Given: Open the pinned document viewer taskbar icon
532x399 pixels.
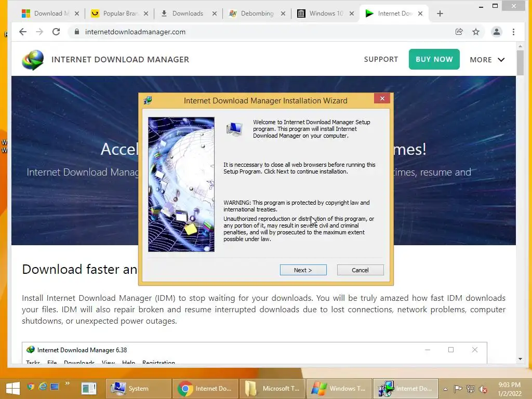Looking at the screenshot, I should pyautogui.click(x=89, y=389).
